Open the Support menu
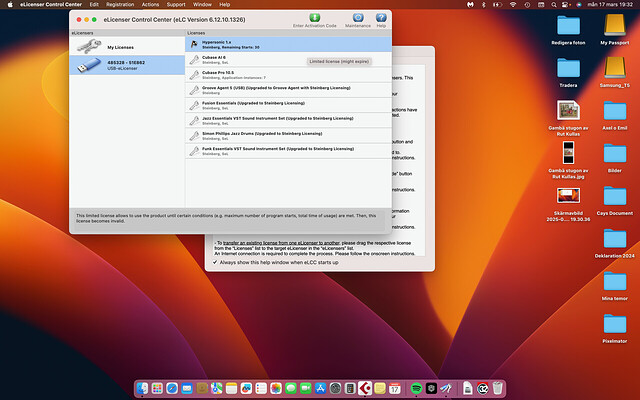 click(x=176, y=4)
